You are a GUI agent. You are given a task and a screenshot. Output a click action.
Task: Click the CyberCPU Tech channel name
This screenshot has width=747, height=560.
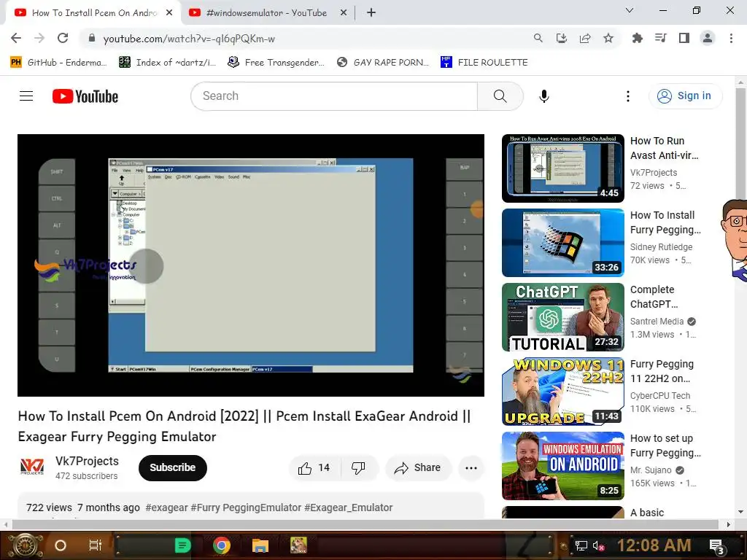(x=659, y=396)
